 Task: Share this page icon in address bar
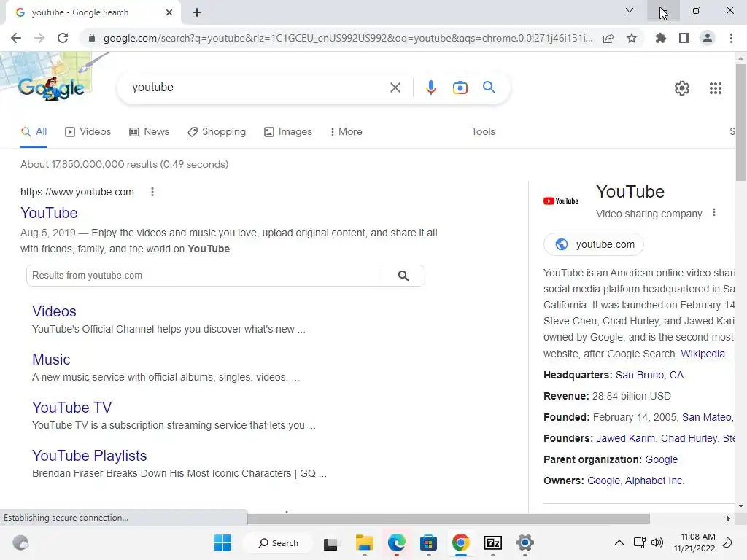(608, 38)
